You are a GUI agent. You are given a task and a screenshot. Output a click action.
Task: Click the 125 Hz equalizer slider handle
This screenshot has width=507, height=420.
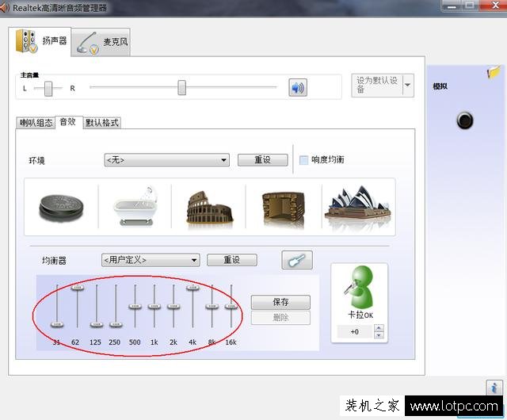point(97,325)
